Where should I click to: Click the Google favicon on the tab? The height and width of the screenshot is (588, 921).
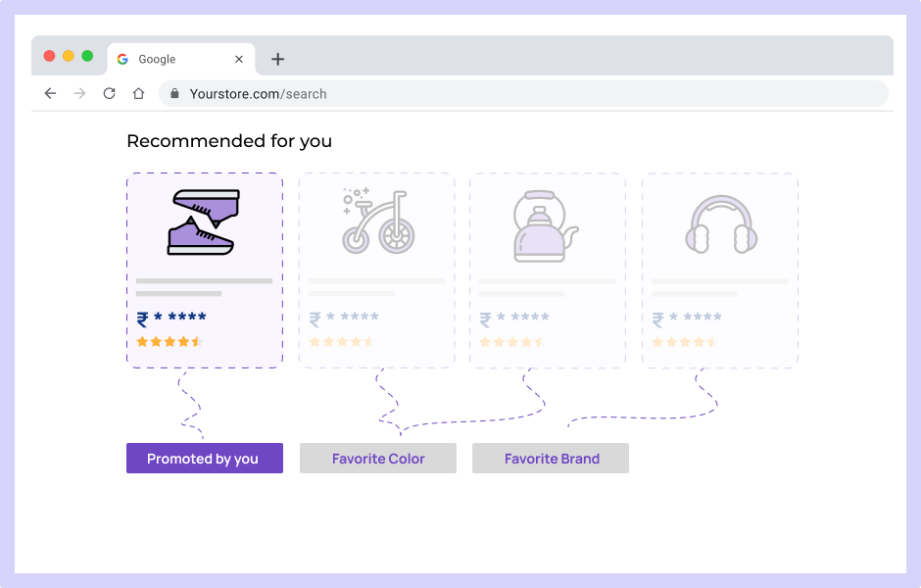[122, 60]
